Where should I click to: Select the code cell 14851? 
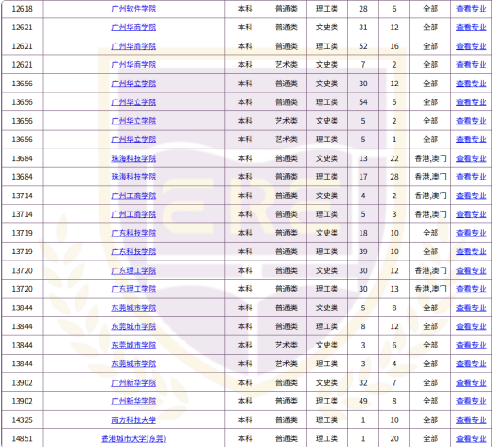tap(22, 438)
